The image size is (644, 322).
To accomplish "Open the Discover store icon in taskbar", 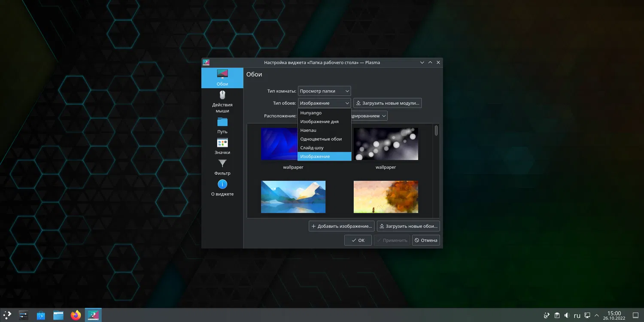I will tap(41, 316).
